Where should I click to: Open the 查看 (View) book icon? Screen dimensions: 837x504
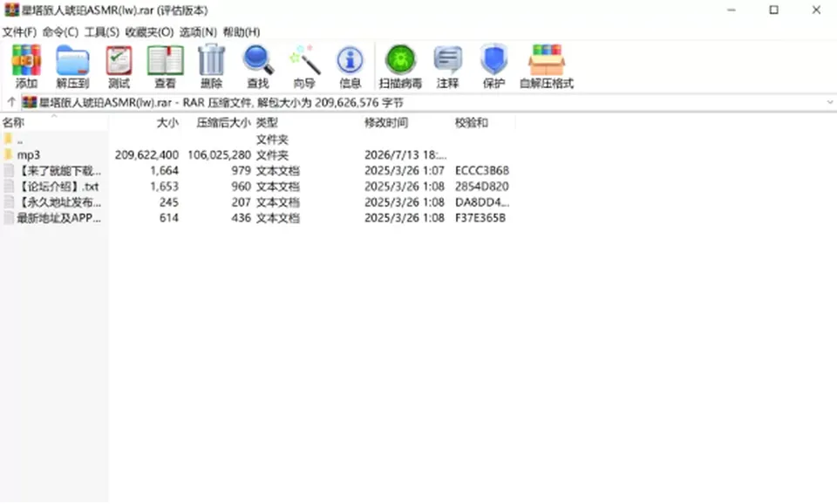tap(165, 66)
